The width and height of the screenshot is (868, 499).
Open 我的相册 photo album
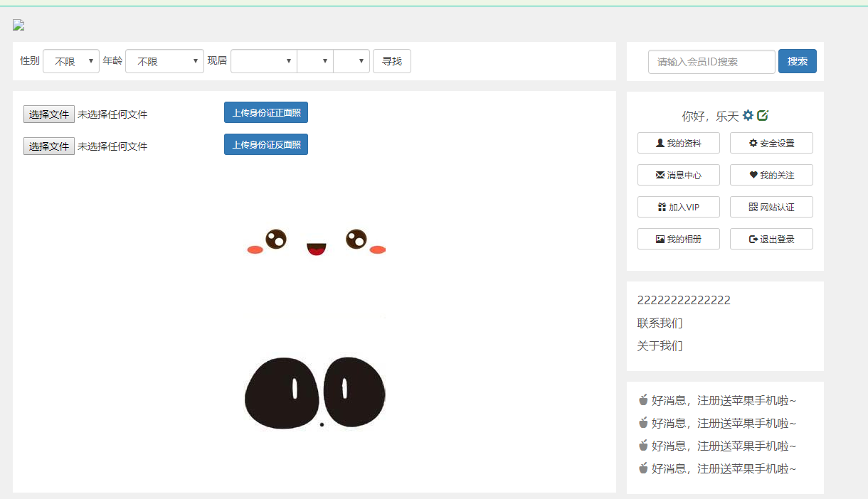point(679,239)
